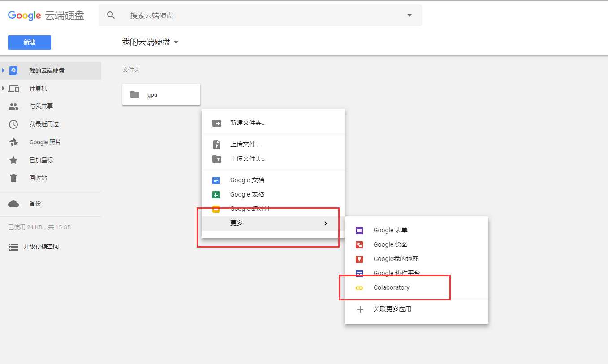
Task: Expand the 更多 submenu arrow
Action: [326, 223]
